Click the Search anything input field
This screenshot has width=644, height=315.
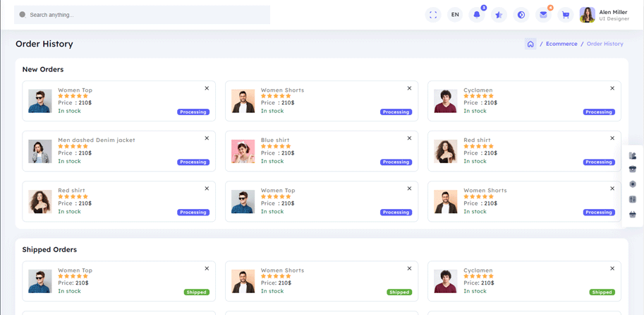point(142,15)
